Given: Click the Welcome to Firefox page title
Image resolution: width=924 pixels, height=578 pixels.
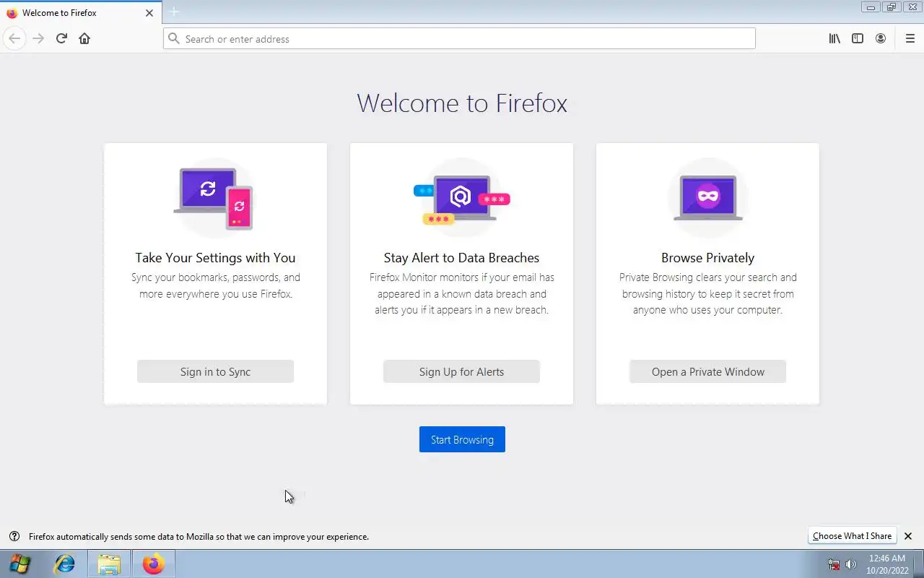Looking at the screenshot, I should pyautogui.click(x=462, y=103).
